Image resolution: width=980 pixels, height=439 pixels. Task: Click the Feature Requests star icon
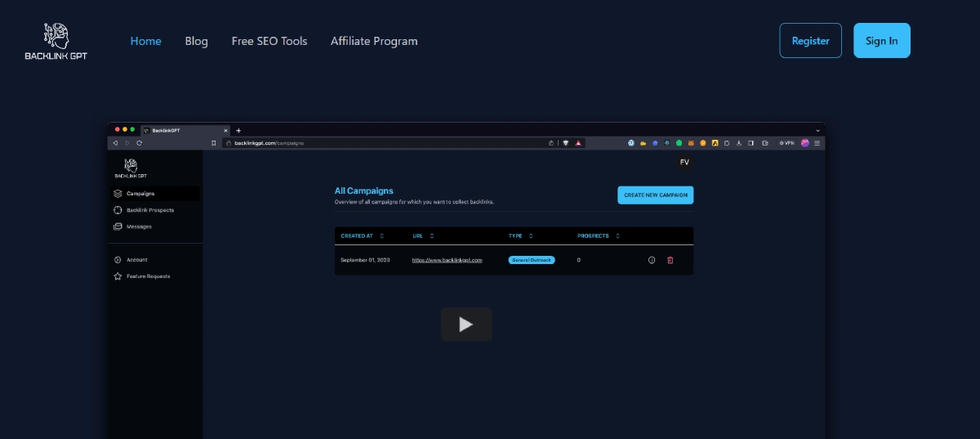(x=118, y=276)
